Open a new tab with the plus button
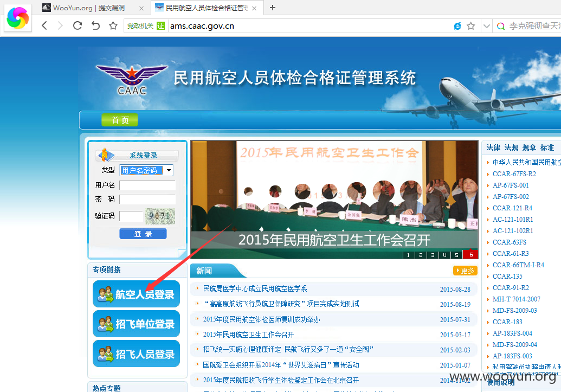Image resolution: width=561 pixels, height=392 pixels. [273, 8]
